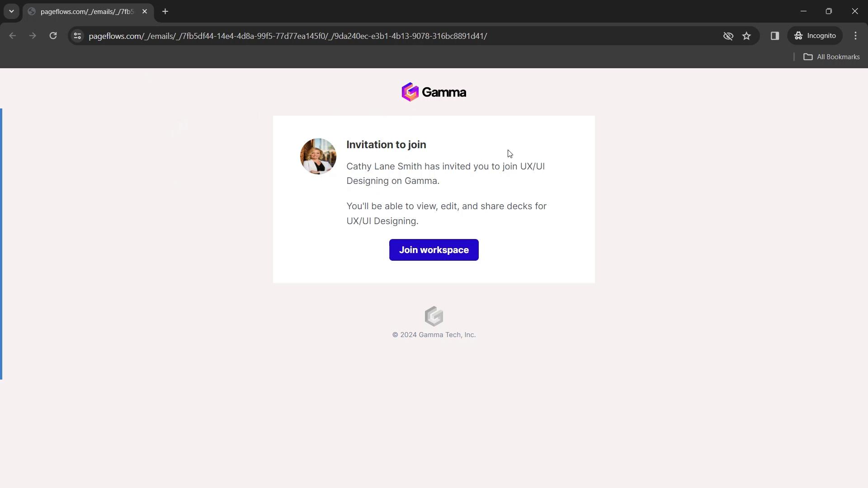
Task: Click the page refresh icon
Action: click(53, 36)
